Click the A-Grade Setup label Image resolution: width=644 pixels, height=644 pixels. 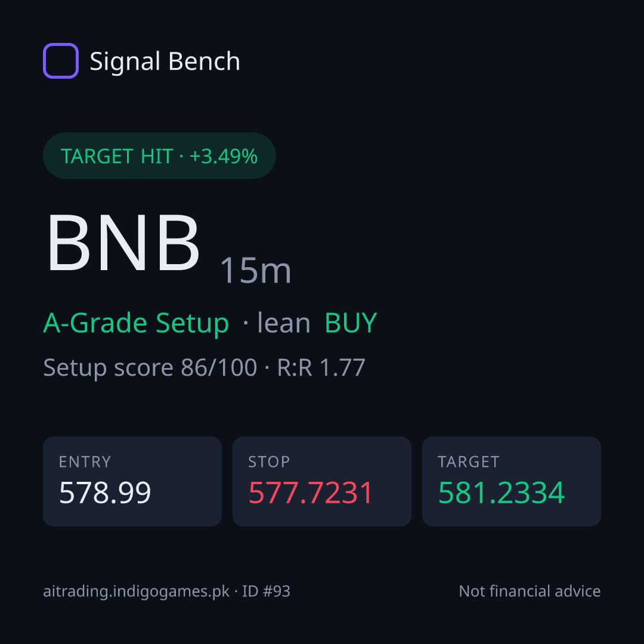coord(136,323)
